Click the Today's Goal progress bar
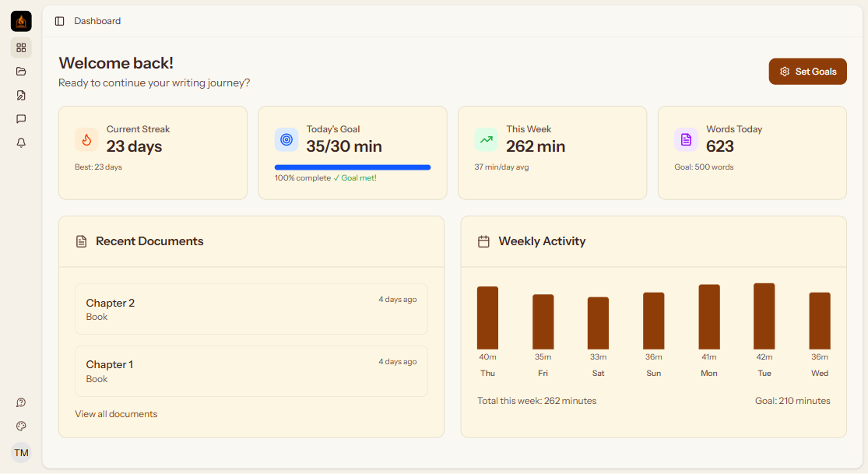The image size is (868, 474). 352,167
